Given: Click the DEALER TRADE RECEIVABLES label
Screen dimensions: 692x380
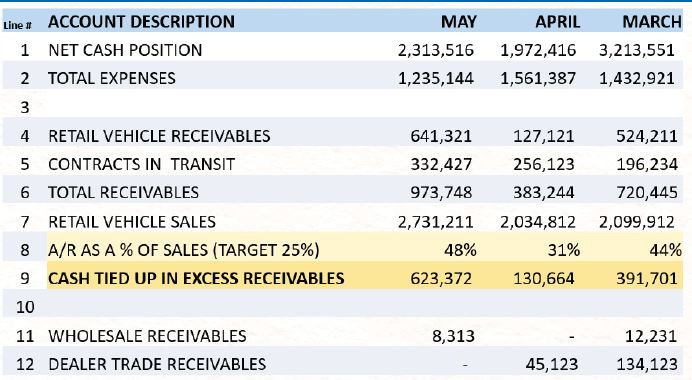Looking at the screenshot, I should tap(157, 364).
